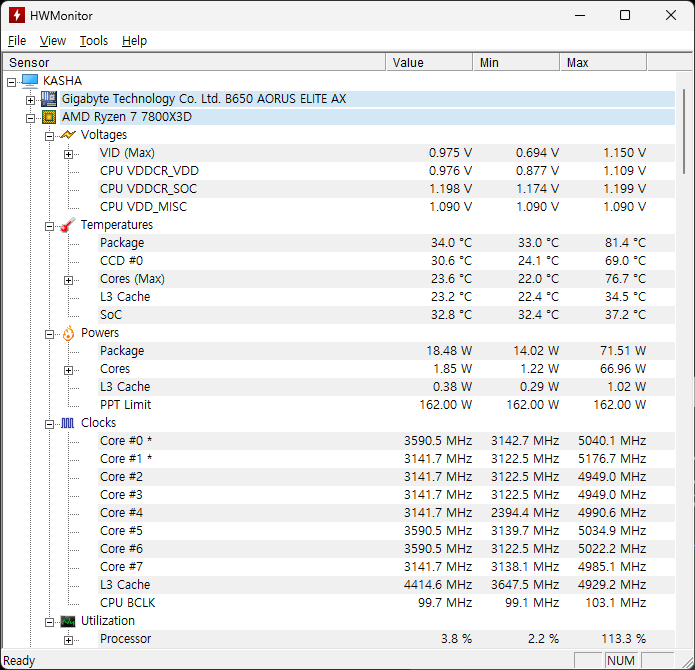Viewport: 695px width, 670px height.
Task: Click the Voltages lightning icon
Action: 68,135
